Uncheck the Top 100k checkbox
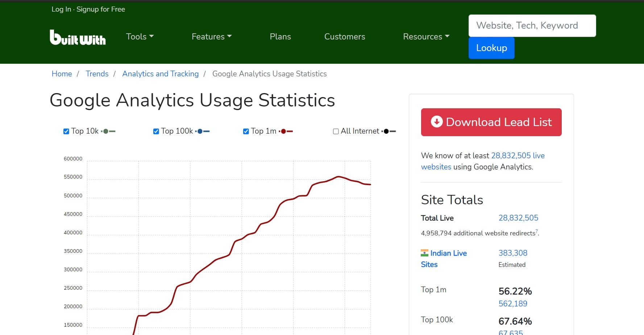Image resolution: width=644 pixels, height=335 pixels. 156,131
